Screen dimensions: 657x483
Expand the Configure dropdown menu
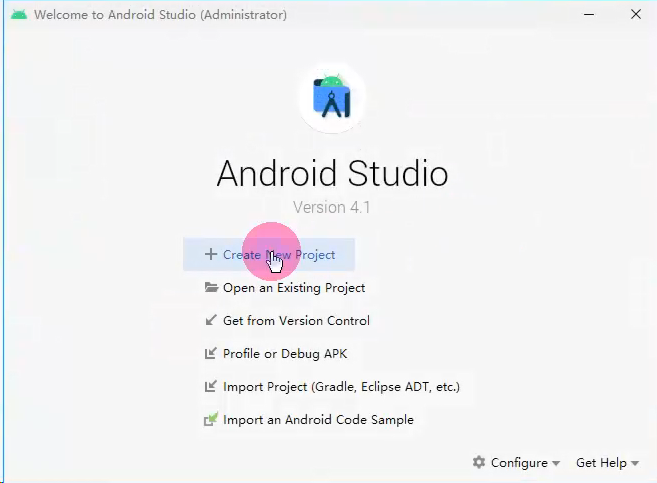coord(516,462)
